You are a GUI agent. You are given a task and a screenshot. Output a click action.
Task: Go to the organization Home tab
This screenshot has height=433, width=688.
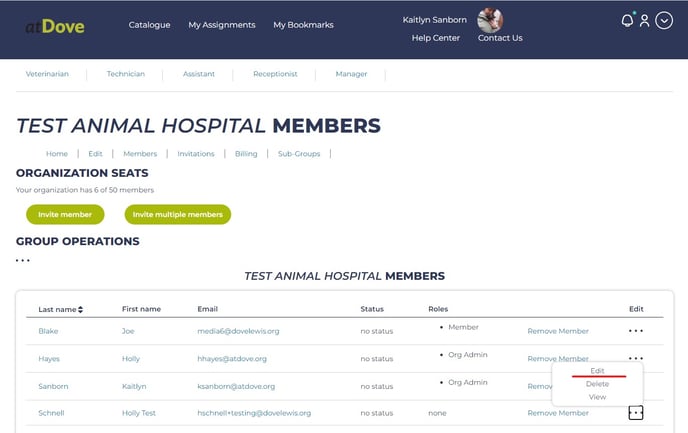pos(57,154)
